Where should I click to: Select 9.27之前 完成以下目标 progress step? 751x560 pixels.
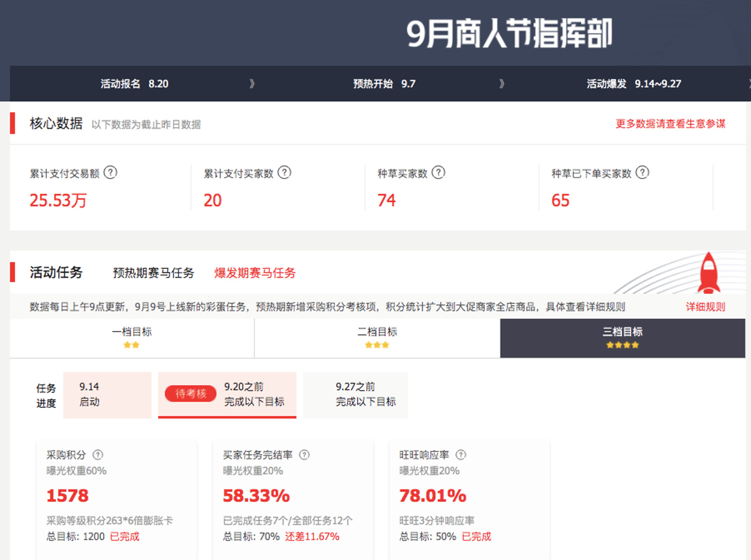[x=365, y=395]
